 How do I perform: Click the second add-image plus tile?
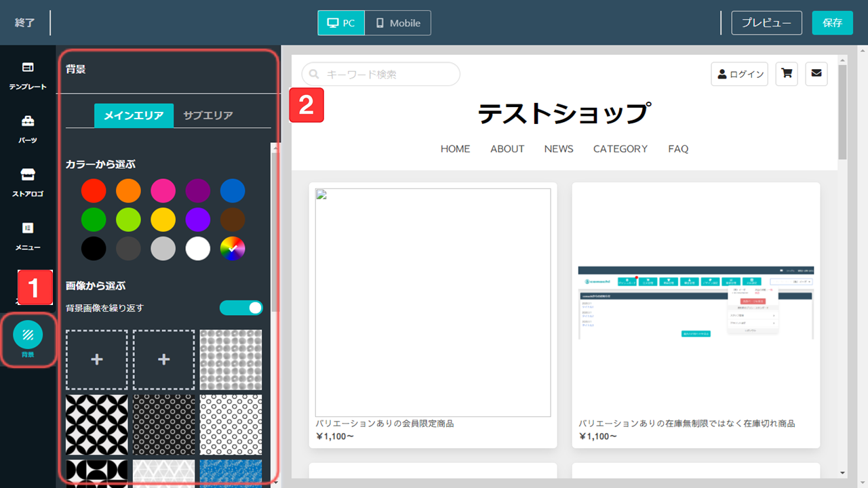pos(163,360)
